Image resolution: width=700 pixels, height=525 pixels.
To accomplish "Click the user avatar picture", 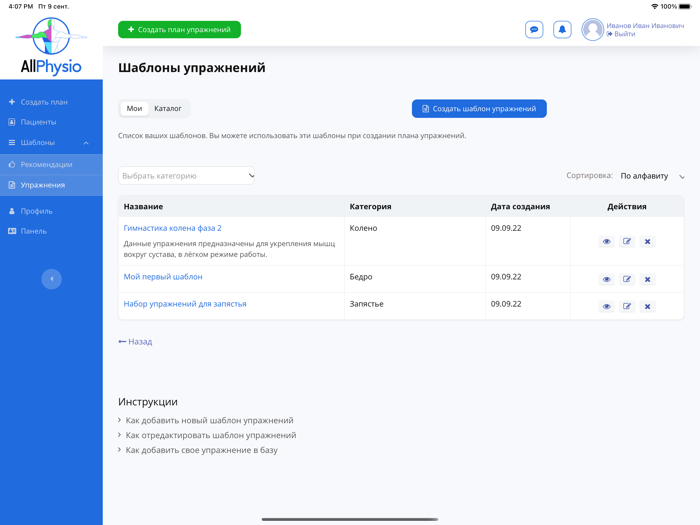I will coord(592,29).
